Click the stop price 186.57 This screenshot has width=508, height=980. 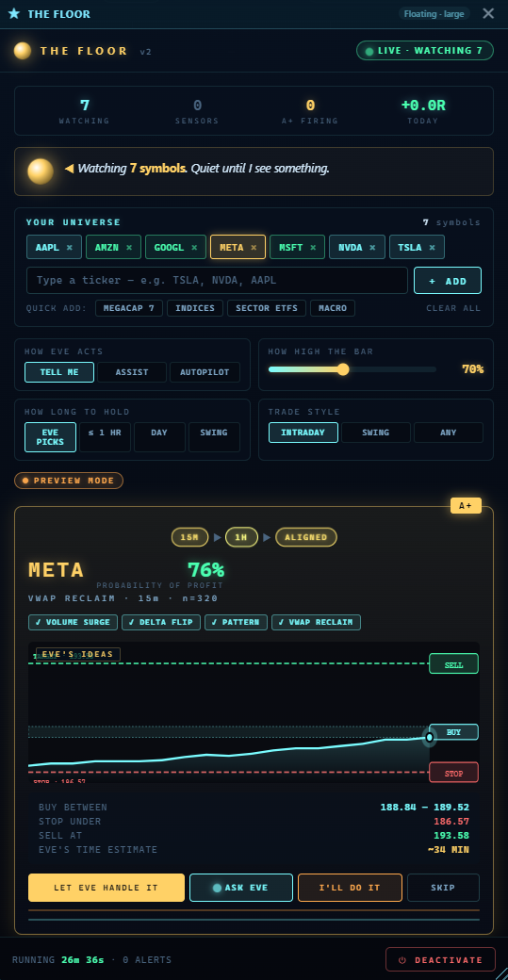pyautogui.click(x=451, y=822)
